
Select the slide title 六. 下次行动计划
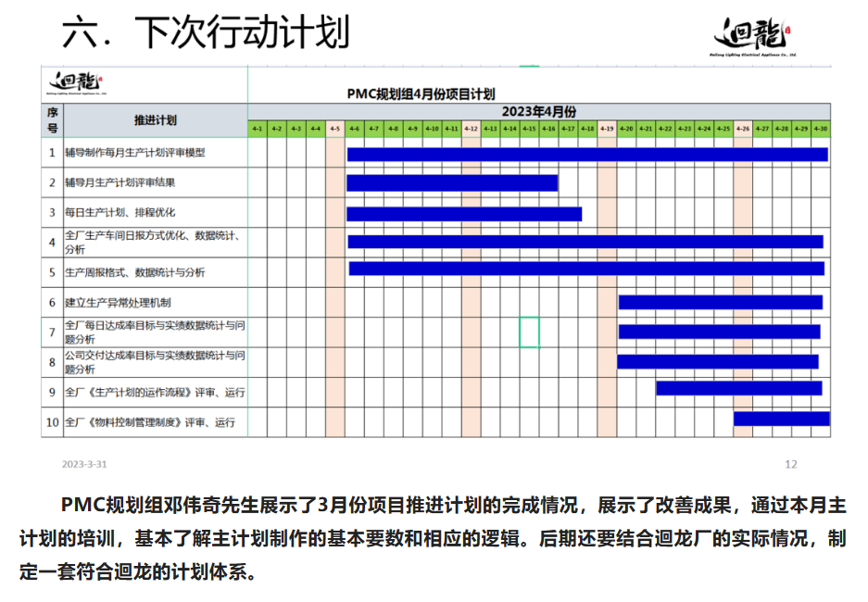coord(206,32)
